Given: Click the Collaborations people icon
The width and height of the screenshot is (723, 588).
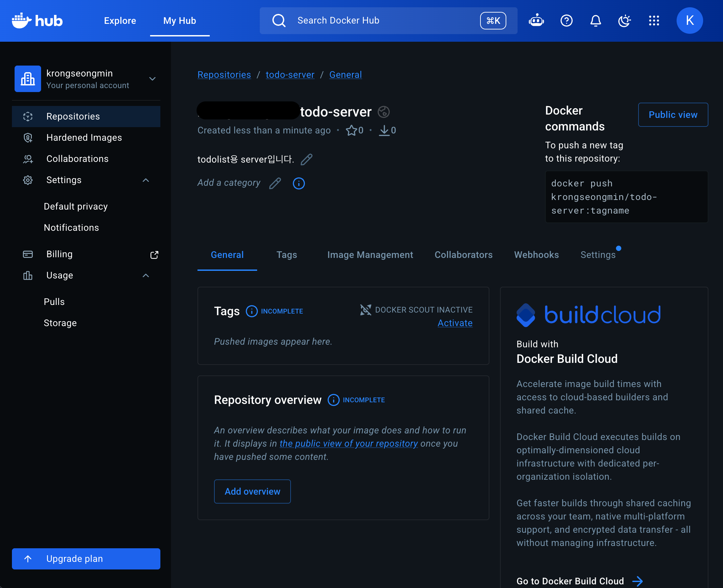Looking at the screenshot, I should pyautogui.click(x=28, y=159).
